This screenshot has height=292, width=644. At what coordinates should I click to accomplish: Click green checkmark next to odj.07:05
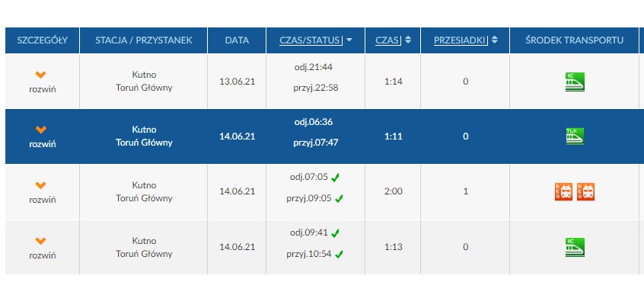(335, 177)
